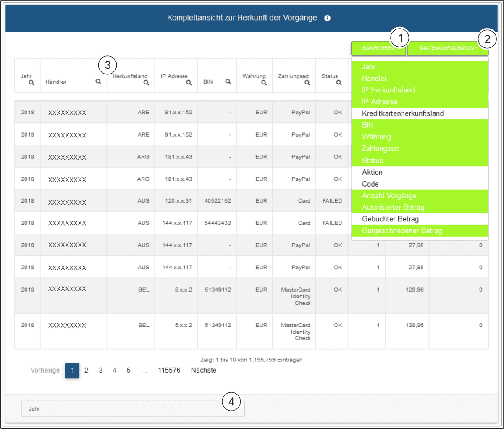Open the Währung column search icon

(264, 83)
